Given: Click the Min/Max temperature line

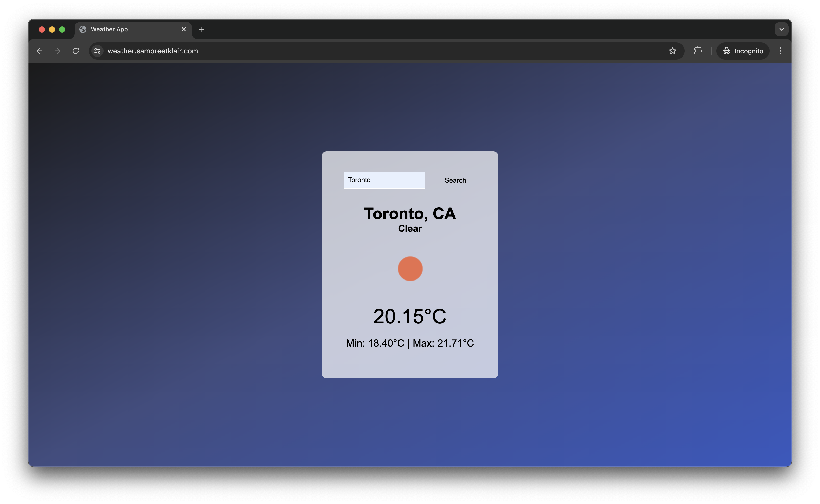Looking at the screenshot, I should click(410, 343).
